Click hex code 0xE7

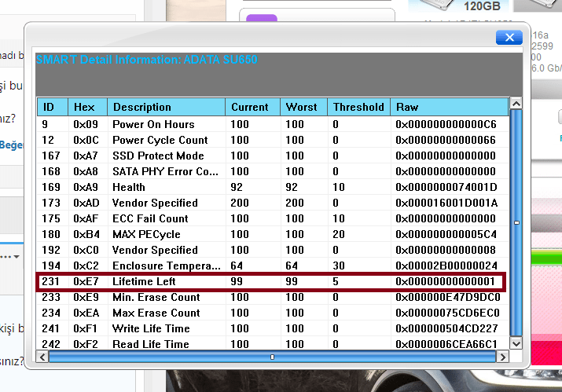86,282
